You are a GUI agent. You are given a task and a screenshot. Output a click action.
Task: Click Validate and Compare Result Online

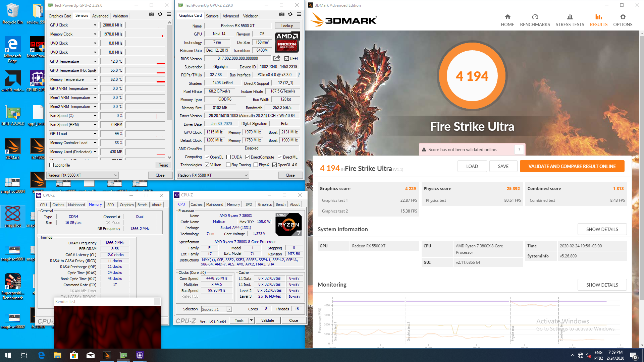coord(572,166)
